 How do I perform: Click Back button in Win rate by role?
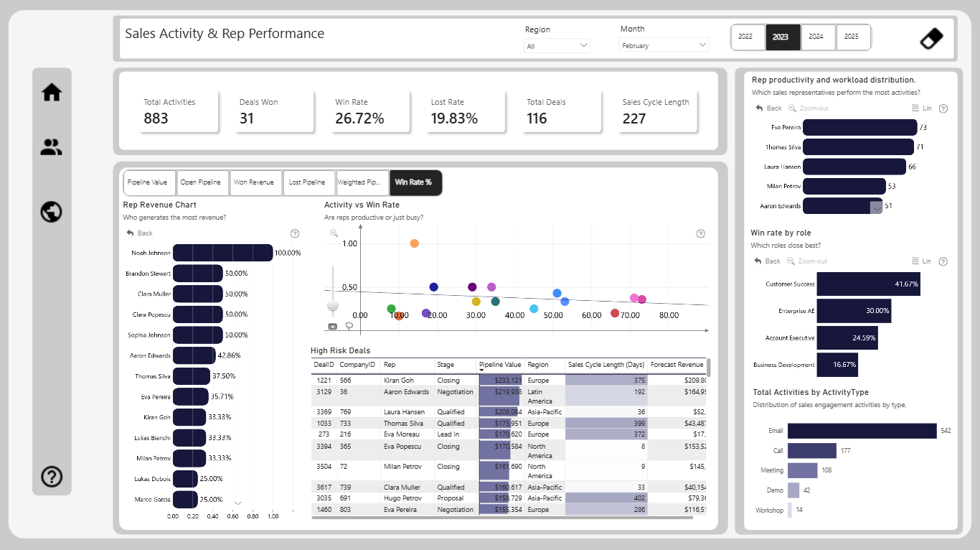tap(768, 261)
